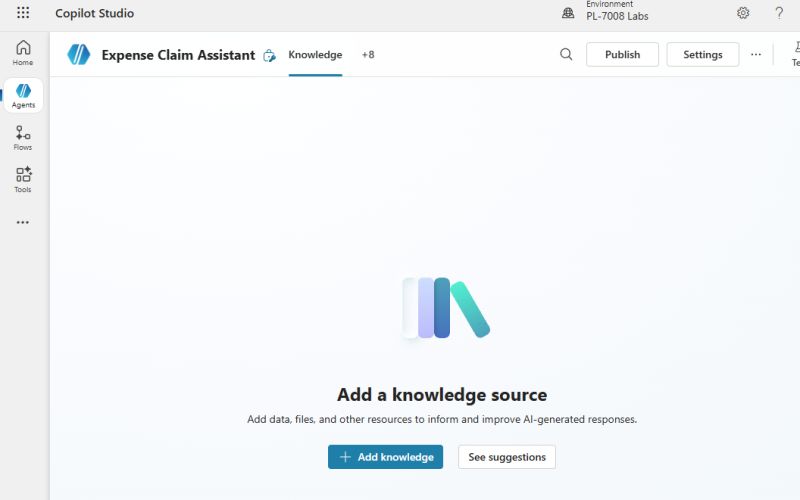Screen dimensions: 800x500
Task: Click the search magnifier icon
Action: pos(566,54)
